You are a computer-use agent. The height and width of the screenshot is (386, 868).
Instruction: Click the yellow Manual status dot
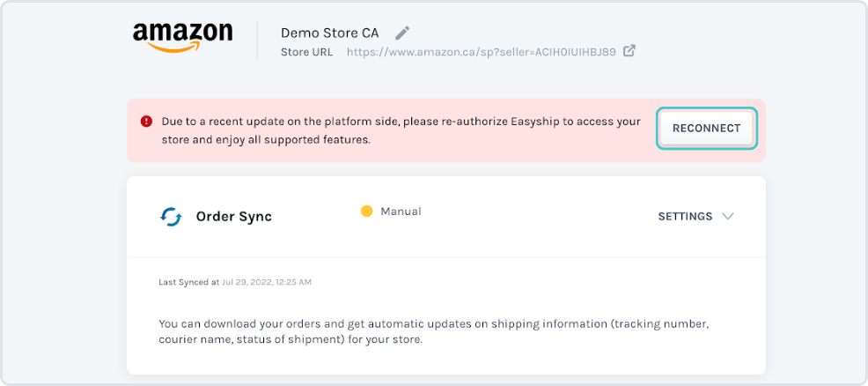(x=366, y=211)
